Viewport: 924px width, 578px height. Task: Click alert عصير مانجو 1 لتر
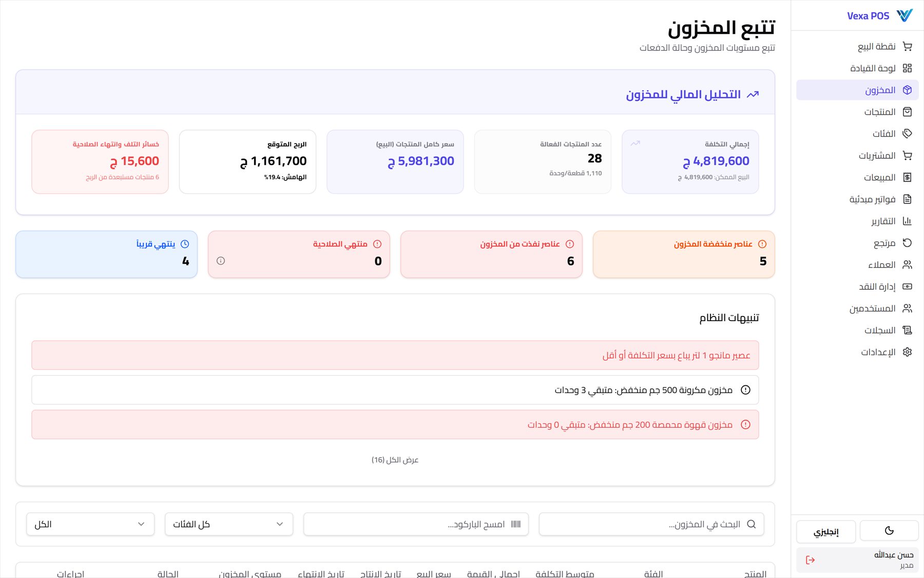(395, 355)
